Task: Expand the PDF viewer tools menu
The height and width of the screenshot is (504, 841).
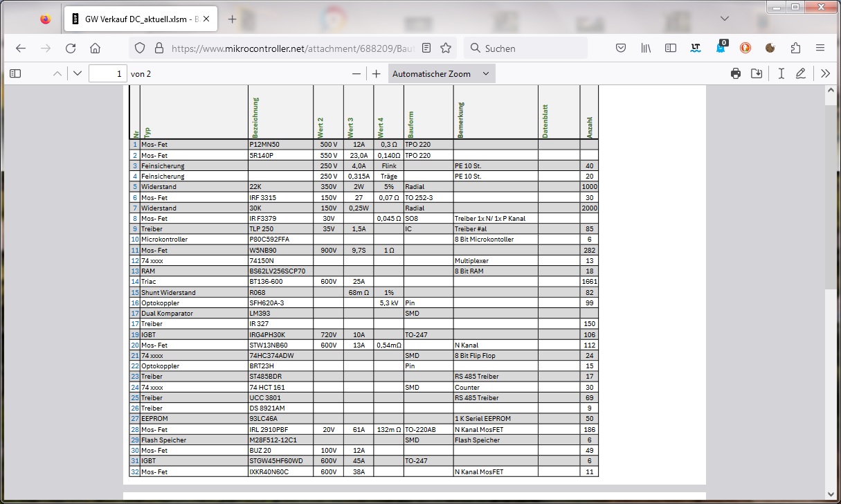Action: (825, 73)
